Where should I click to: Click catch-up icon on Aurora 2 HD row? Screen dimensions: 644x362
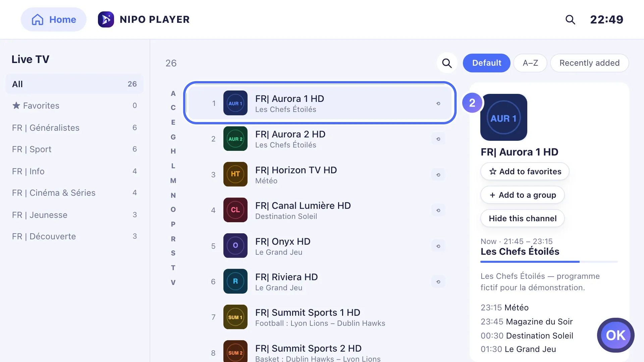pyautogui.click(x=438, y=139)
